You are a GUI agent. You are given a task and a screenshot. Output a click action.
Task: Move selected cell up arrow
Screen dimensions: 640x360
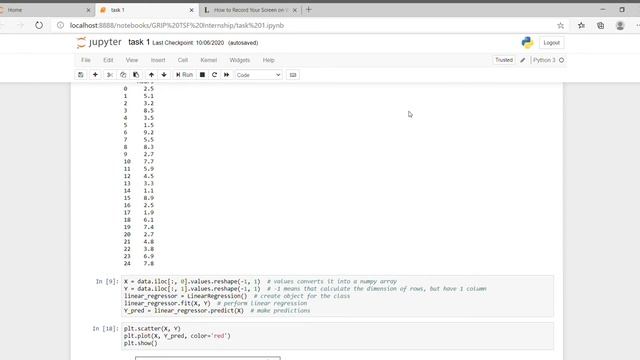[x=151, y=75]
